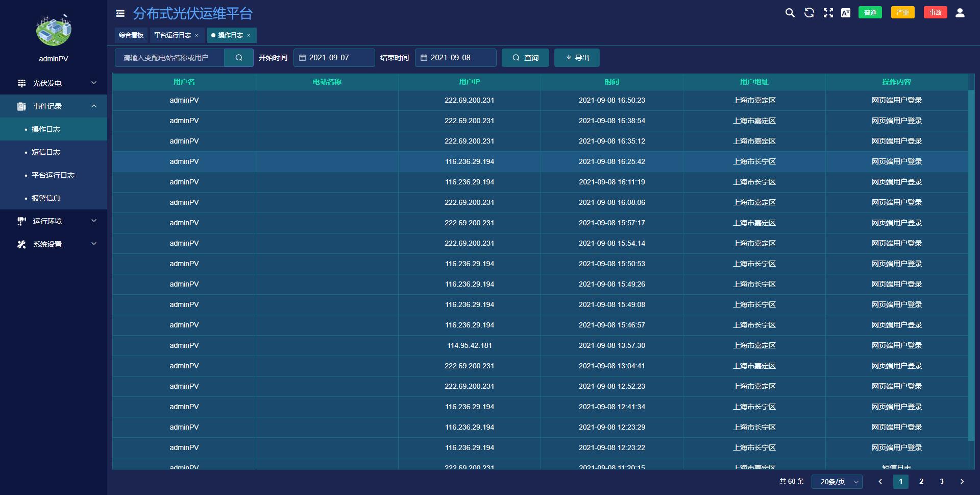
Task: Click the refresh icon in header
Action: (x=809, y=13)
